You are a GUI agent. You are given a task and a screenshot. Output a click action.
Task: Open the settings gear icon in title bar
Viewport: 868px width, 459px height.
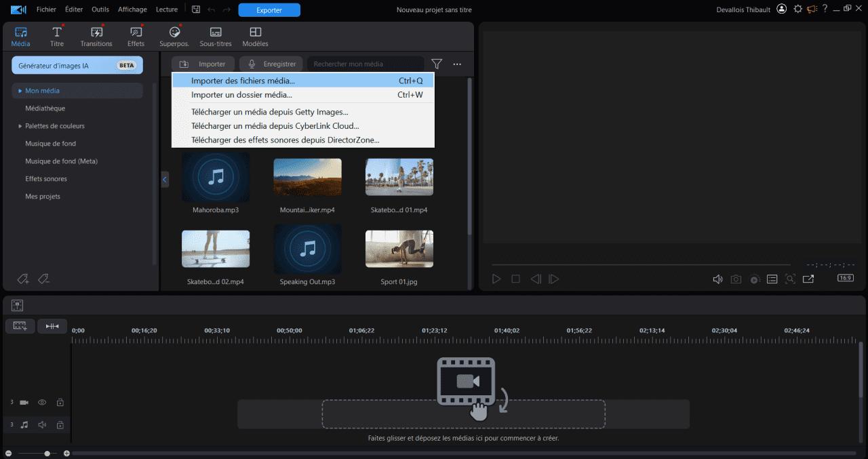tap(797, 9)
